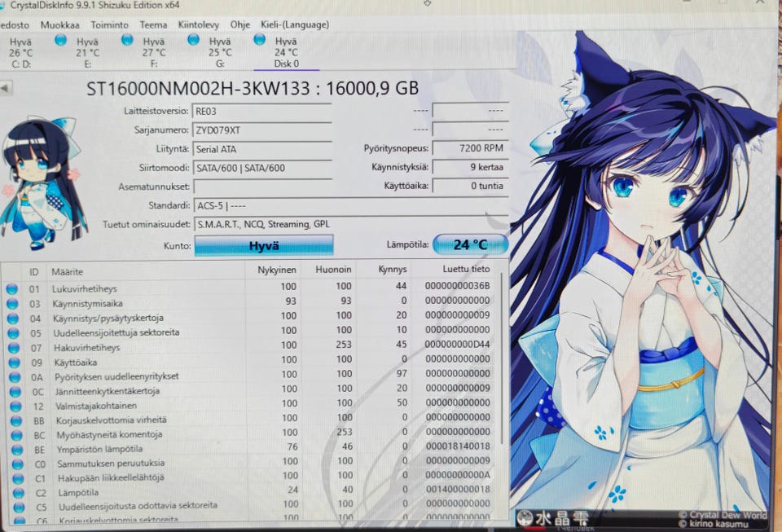Viewport: 782px width, 532px height.
Task: Click the Käynnistyksiä 9 kertaa field
Action: [470, 167]
